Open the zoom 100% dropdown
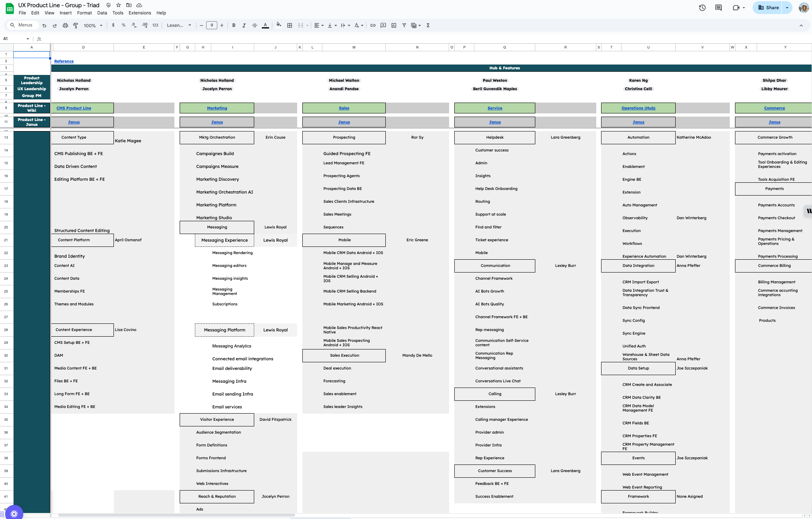The width and height of the screenshot is (812, 519). 93,25
